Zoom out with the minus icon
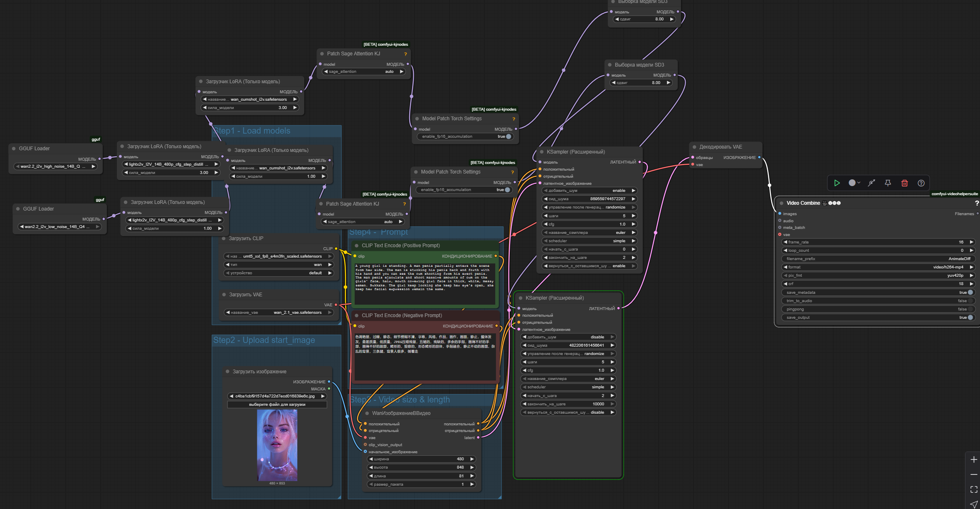The image size is (980, 509). [973, 474]
